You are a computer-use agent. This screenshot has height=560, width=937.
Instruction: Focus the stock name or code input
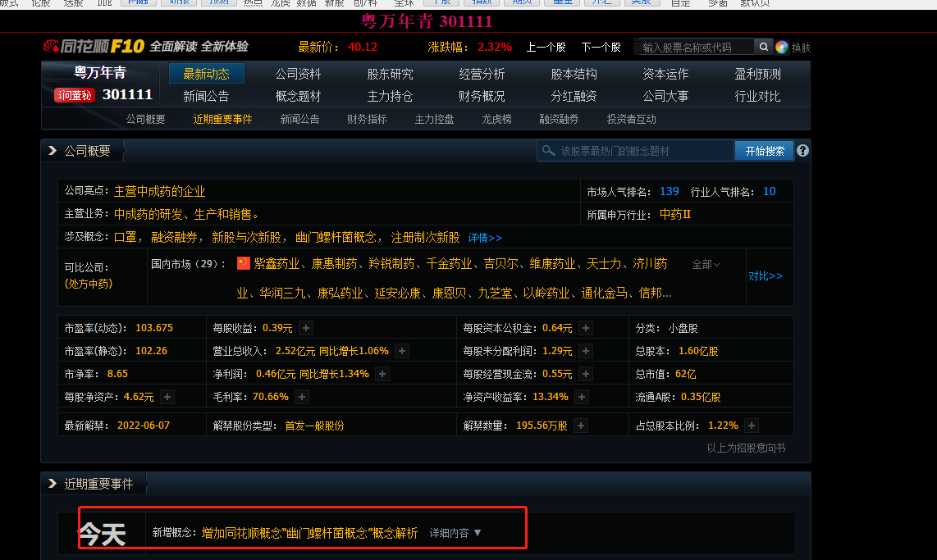pos(696,47)
